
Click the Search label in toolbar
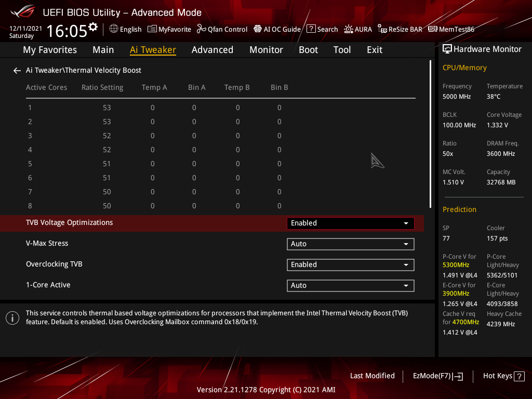[327, 29]
